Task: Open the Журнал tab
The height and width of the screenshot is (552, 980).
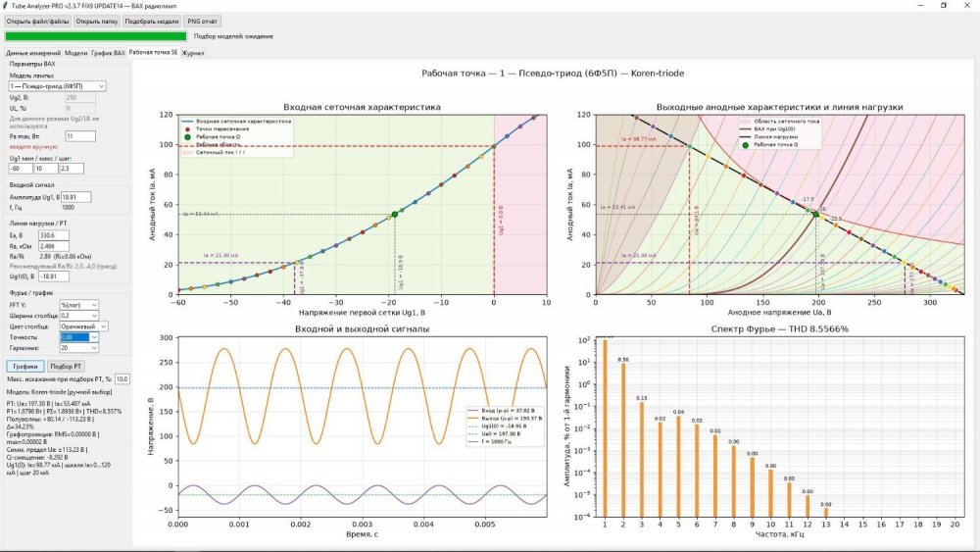Action: coord(193,53)
